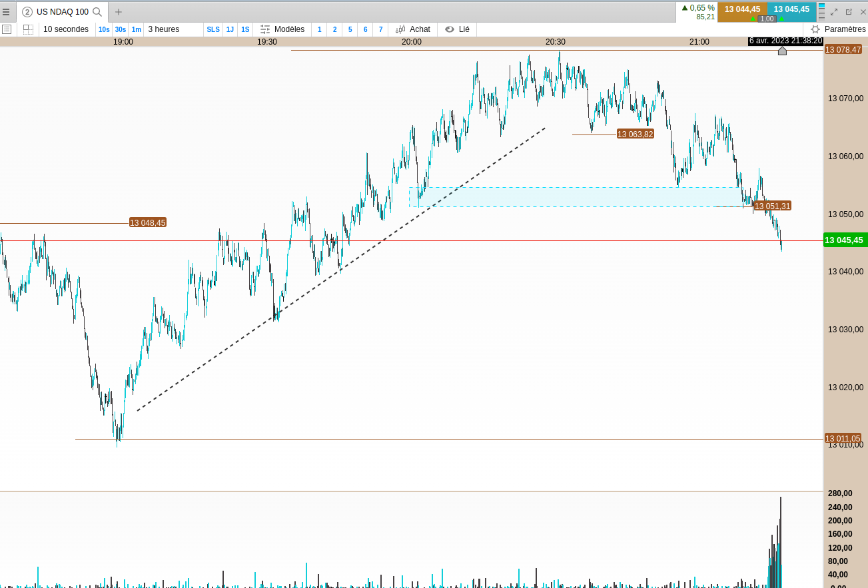Click the Achat candlestick icon
Viewport: 868px width, 588px height.
(x=400, y=29)
